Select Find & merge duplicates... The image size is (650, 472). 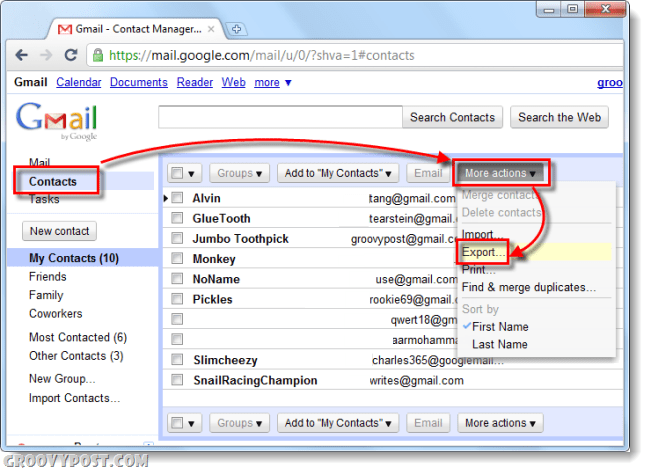tap(529, 287)
